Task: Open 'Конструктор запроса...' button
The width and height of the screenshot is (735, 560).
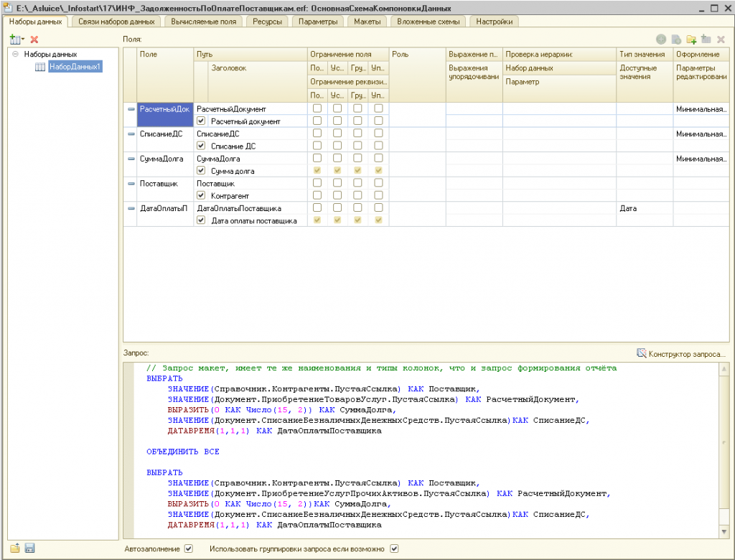Action: pos(687,353)
